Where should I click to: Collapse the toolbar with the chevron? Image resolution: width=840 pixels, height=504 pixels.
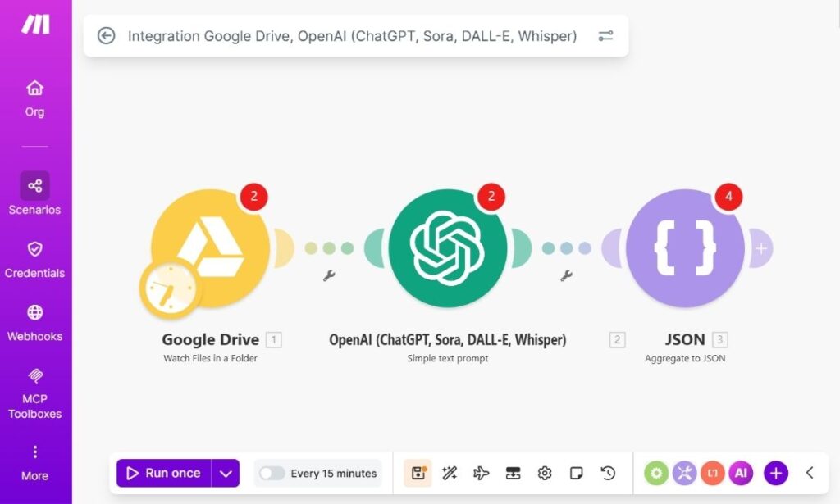coord(810,473)
